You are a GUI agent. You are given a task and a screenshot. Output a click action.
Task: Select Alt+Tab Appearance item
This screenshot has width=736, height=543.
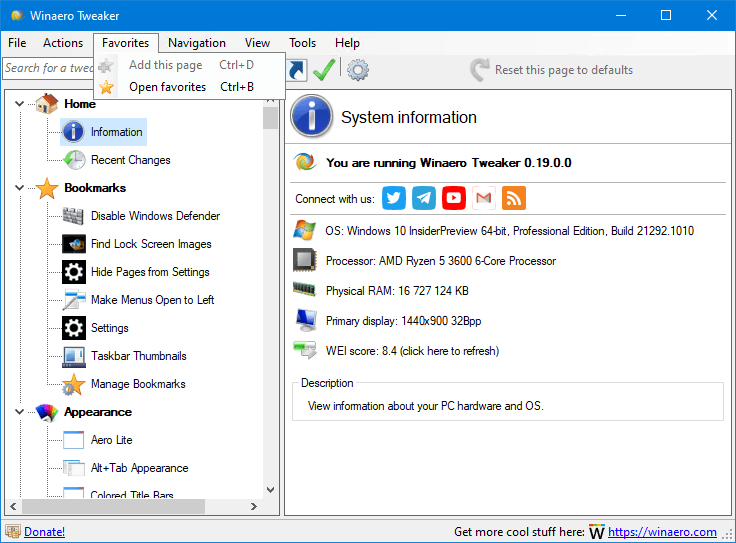click(139, 468)
